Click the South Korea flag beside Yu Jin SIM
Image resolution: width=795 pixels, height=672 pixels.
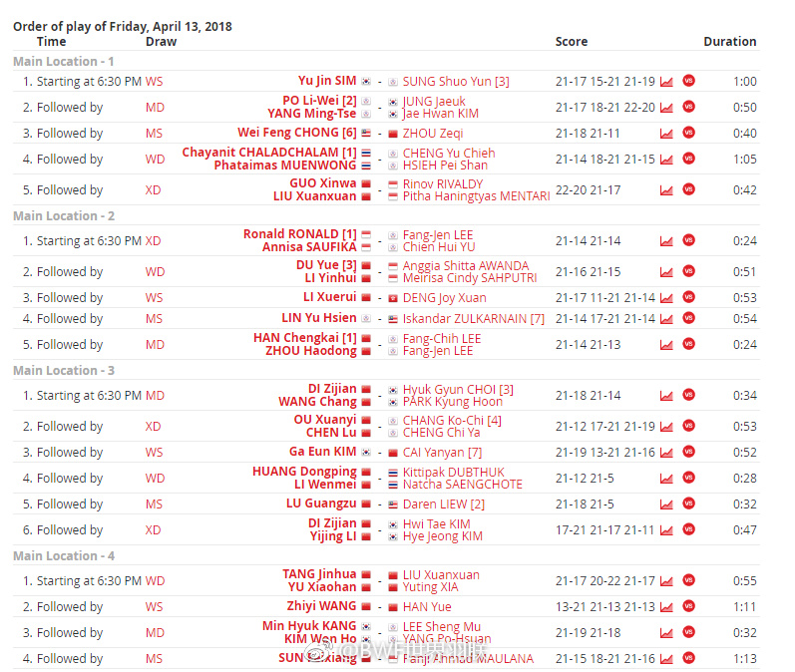[x=366, y=82]
